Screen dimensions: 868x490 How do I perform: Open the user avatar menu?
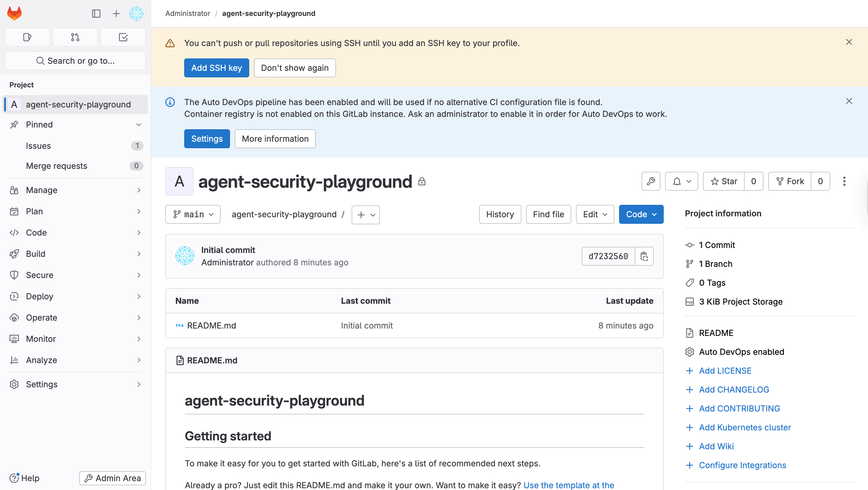[136, 14]
